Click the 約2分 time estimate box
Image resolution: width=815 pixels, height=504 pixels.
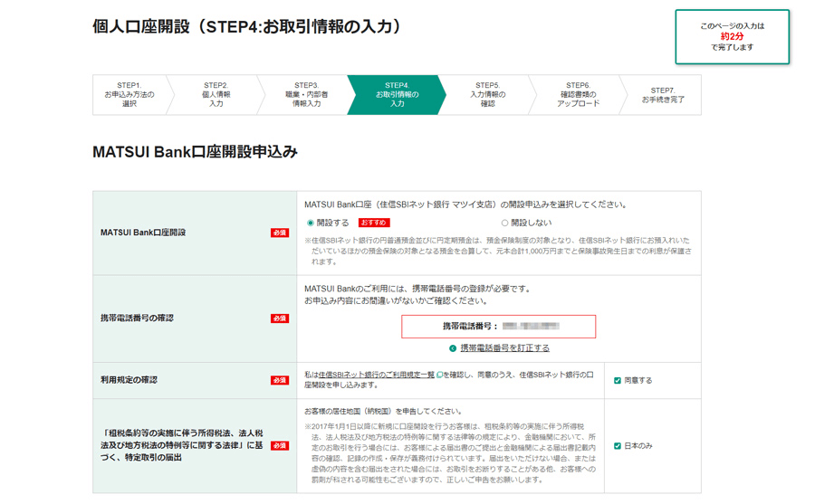click(x=732, y=37)
